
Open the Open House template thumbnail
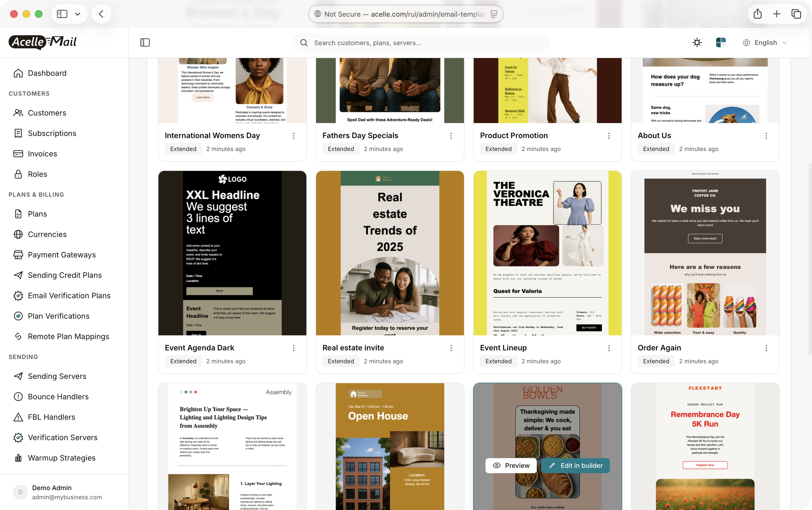click(x=390, y=446)
